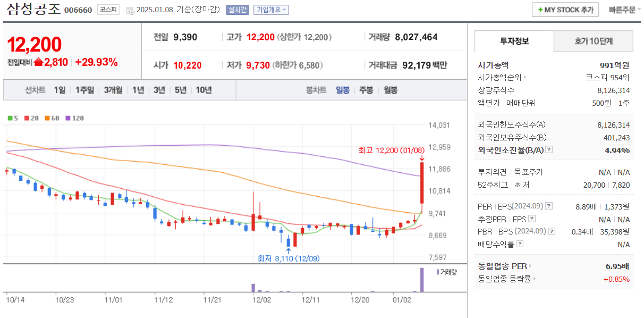Click the help icon beside PBR BPS(2024.09)

[552, 231]
